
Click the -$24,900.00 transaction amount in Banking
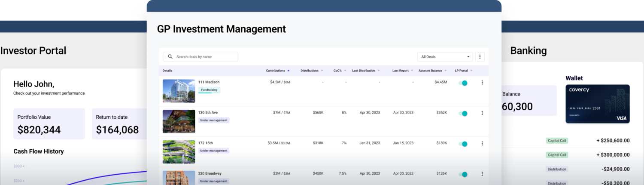click(615, 169)
